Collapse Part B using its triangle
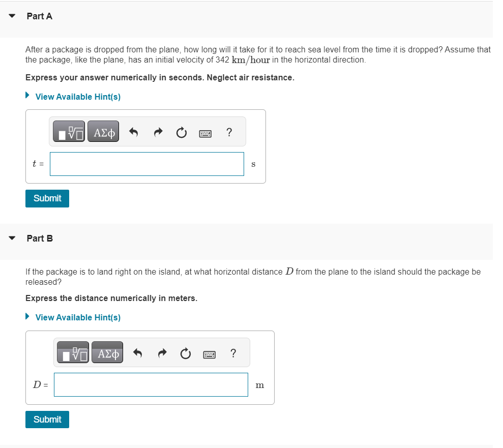Screen dimensions: 503x448 click(x=11, y=238)
